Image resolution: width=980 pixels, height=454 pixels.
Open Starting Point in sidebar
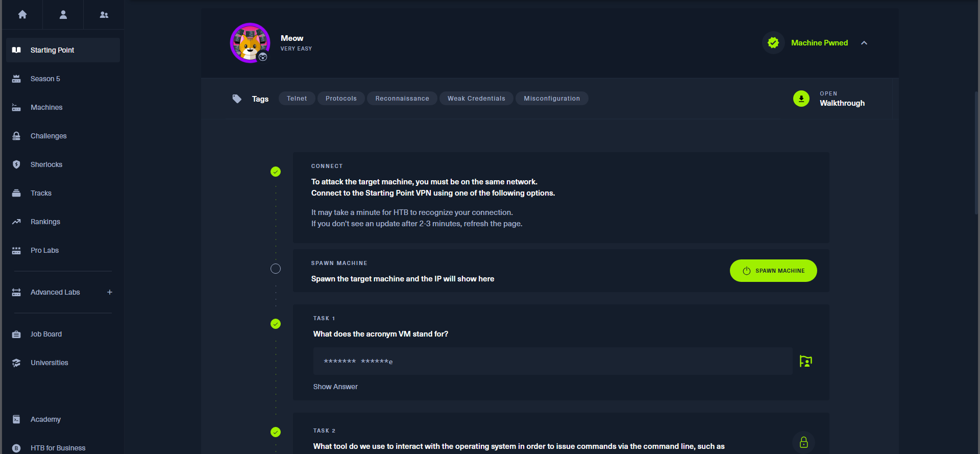(x=52, y=50)
